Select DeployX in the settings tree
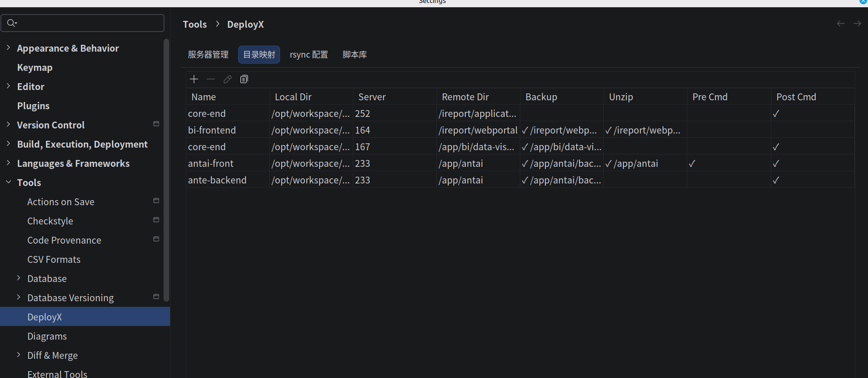This screenshot has width=868, height=378. point(85,317)
